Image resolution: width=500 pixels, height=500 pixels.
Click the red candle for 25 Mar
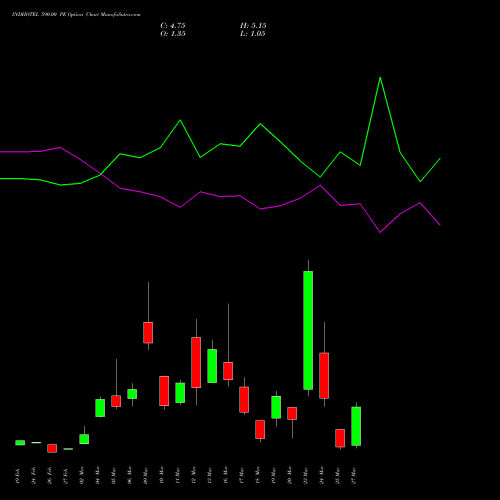coord(340,438)
